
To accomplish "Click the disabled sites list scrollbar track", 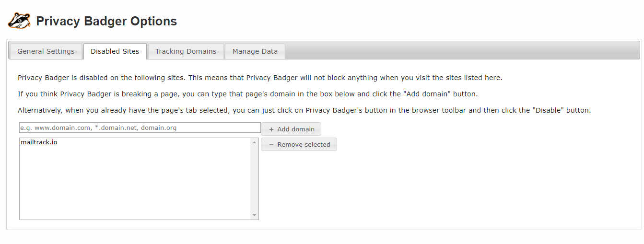I will (254, 182).
